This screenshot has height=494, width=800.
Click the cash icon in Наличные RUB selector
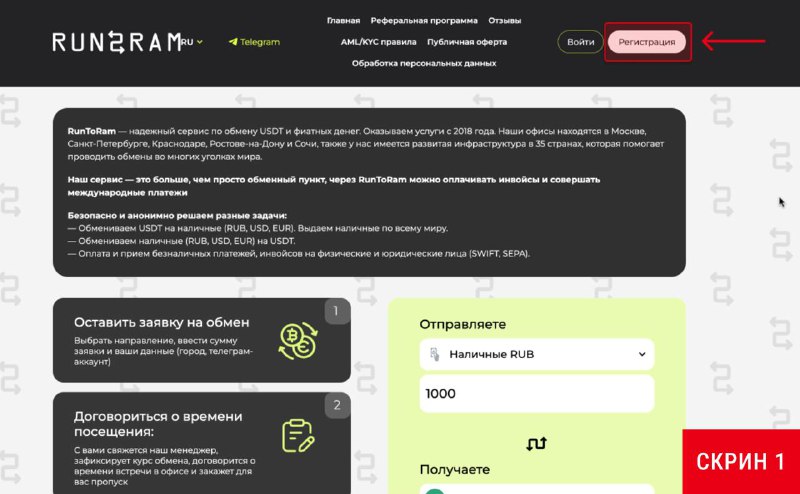pyautogui.click(x=435, y=354)
